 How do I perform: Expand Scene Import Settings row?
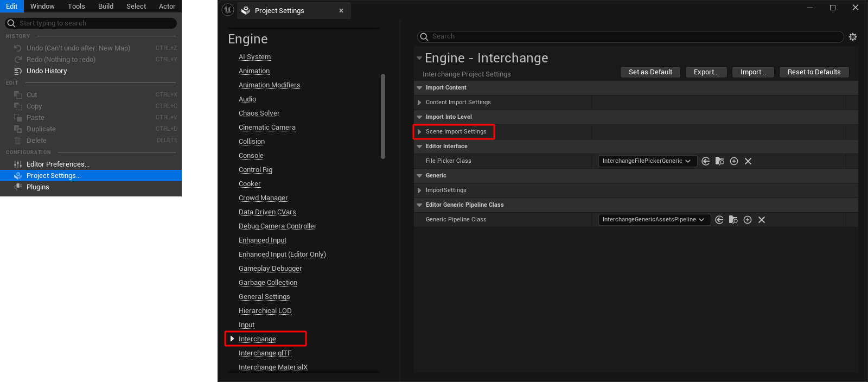tap(419, 132)
